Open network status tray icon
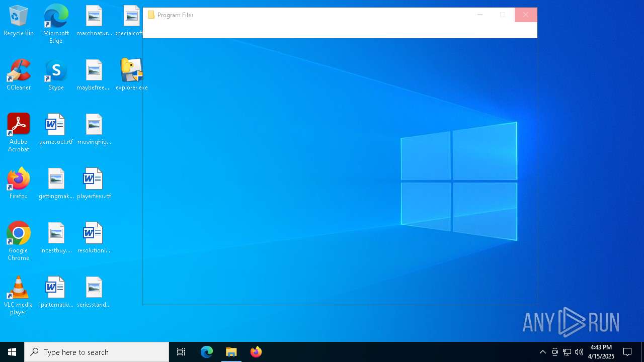The image size is (644, 362). (x=567, y=352)
